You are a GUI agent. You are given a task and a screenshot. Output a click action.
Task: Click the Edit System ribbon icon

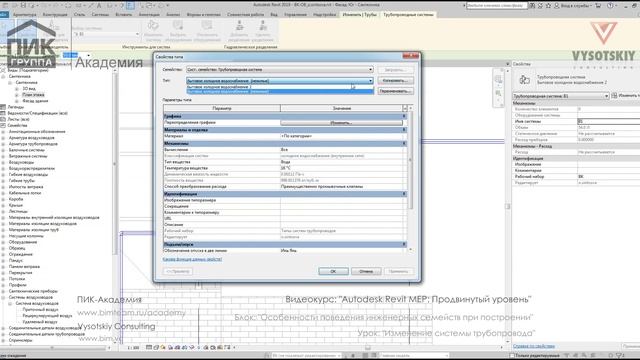click(x=153, y=26)
